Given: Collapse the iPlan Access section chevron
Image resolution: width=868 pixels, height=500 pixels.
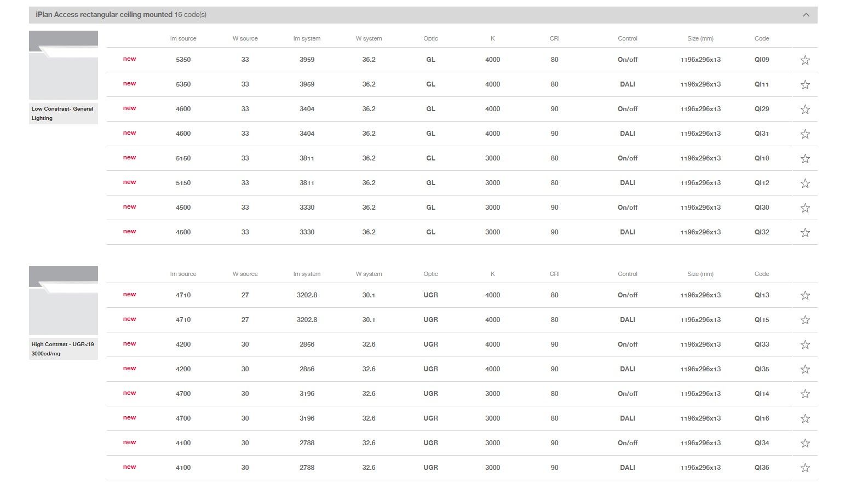Looking at the screenshot, I should (806, 15).
